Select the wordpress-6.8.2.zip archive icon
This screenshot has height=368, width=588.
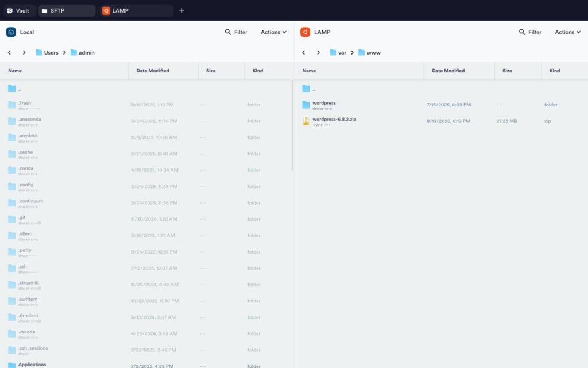click(306, 121)
